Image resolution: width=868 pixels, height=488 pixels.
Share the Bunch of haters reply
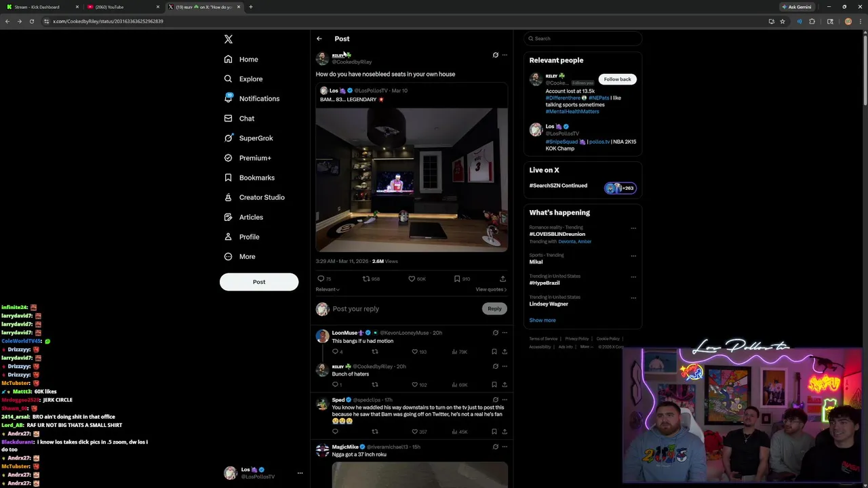tap(505, 385)
